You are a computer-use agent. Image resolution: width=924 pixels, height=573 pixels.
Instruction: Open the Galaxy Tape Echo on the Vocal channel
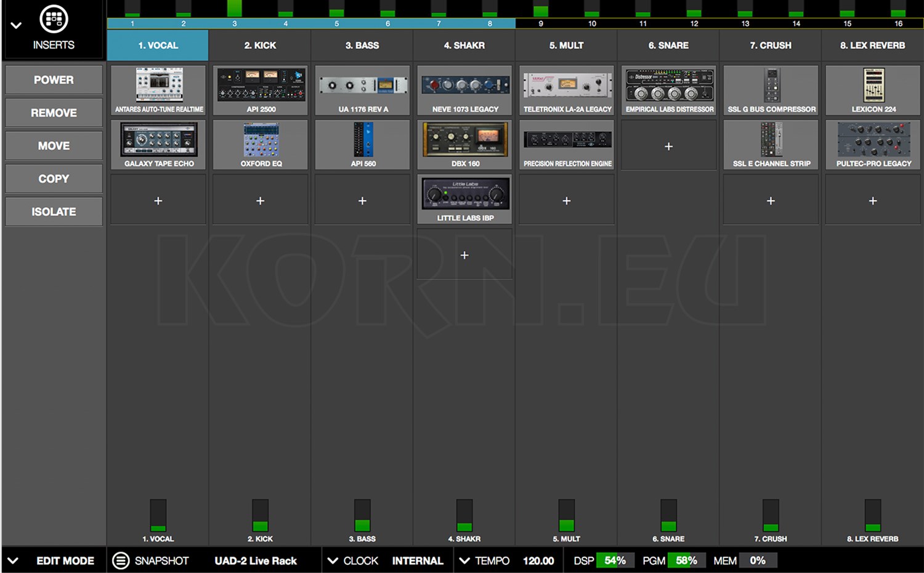158,145
